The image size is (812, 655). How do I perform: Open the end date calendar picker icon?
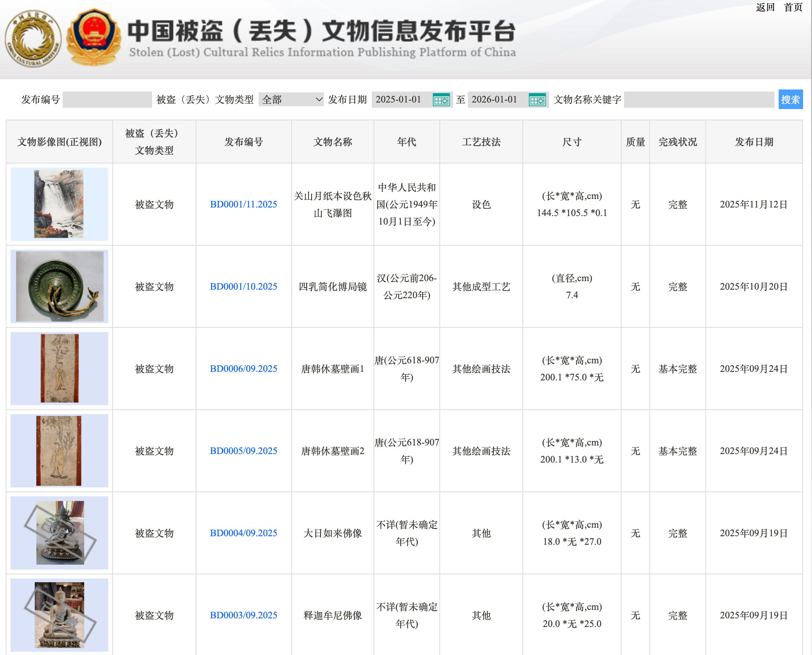(x=537, y=100)
